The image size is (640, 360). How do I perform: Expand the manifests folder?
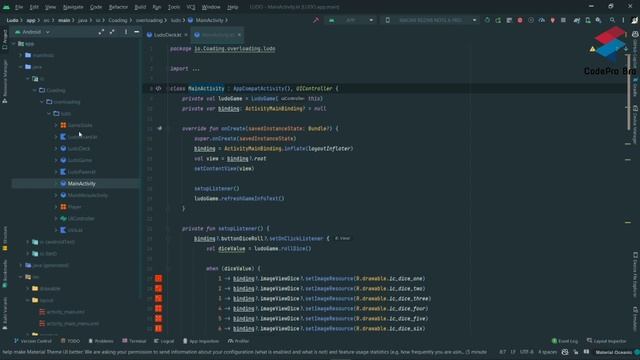[21, 55]
